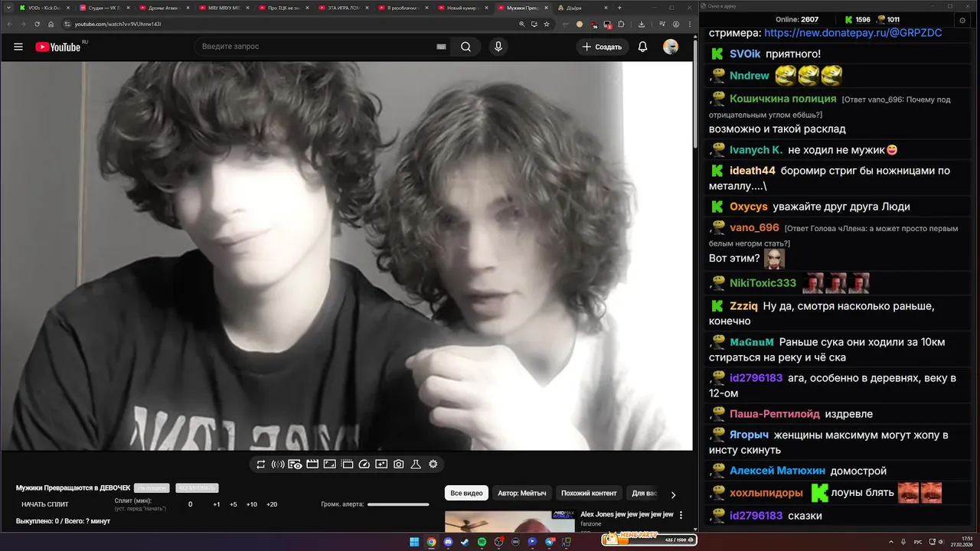The height and width of the screenshot is (551, 980).
Task: Switch to the ЭТА ИГРА tab
Action: tap(343, 8)
